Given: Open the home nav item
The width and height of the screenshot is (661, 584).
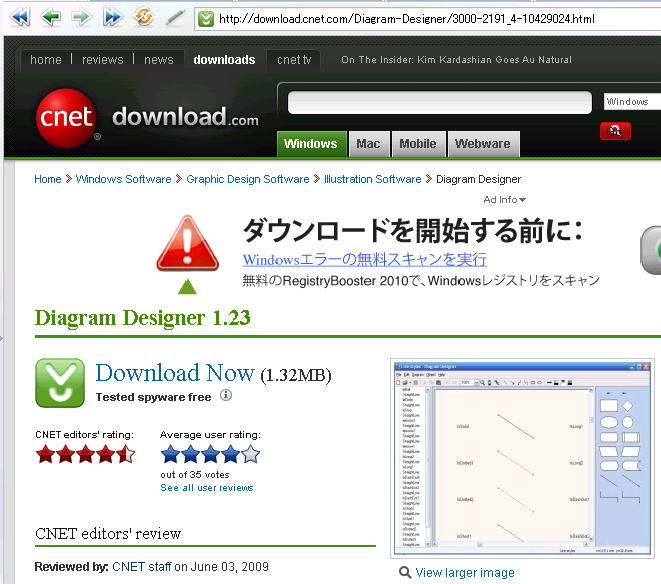Looking at the screenshot, I should click(x=46, y=59).
